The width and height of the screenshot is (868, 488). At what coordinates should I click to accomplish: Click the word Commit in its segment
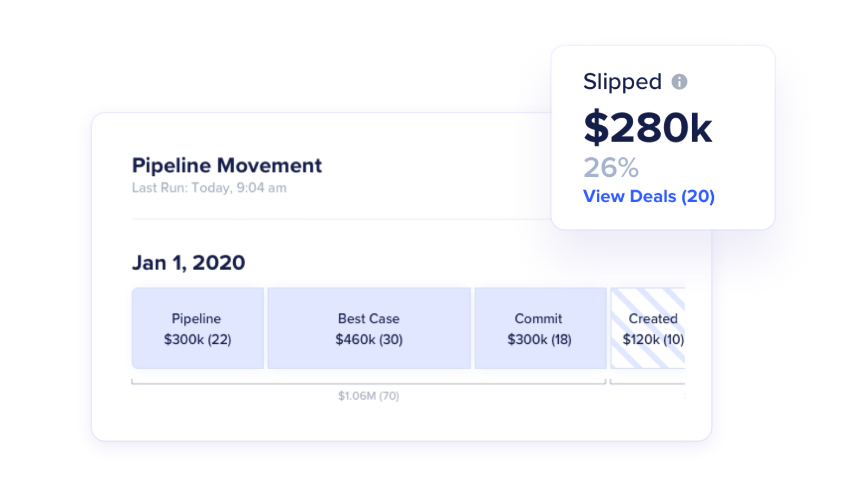[538, 319]
